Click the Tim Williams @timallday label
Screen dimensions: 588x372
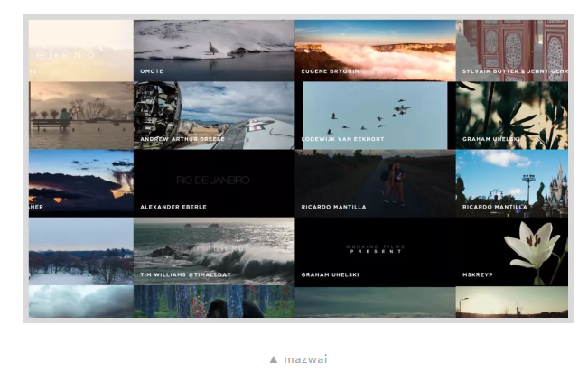click(x=185, y=274)
